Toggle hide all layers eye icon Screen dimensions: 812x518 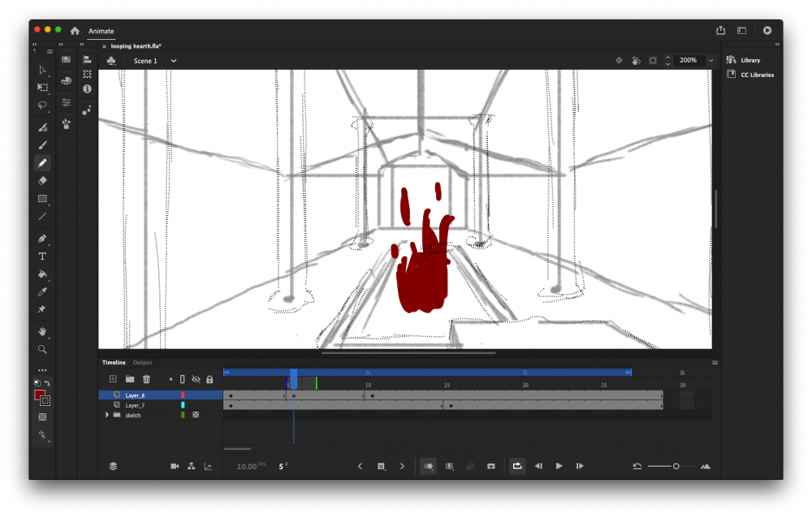point(196,379)
